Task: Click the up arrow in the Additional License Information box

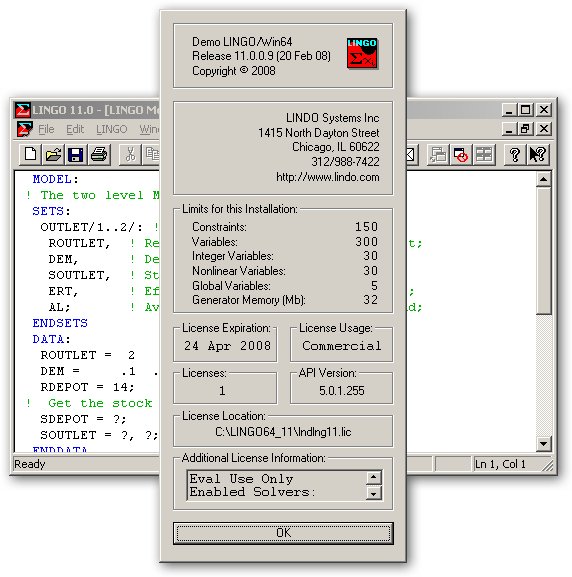Action: tap(373, 478)
